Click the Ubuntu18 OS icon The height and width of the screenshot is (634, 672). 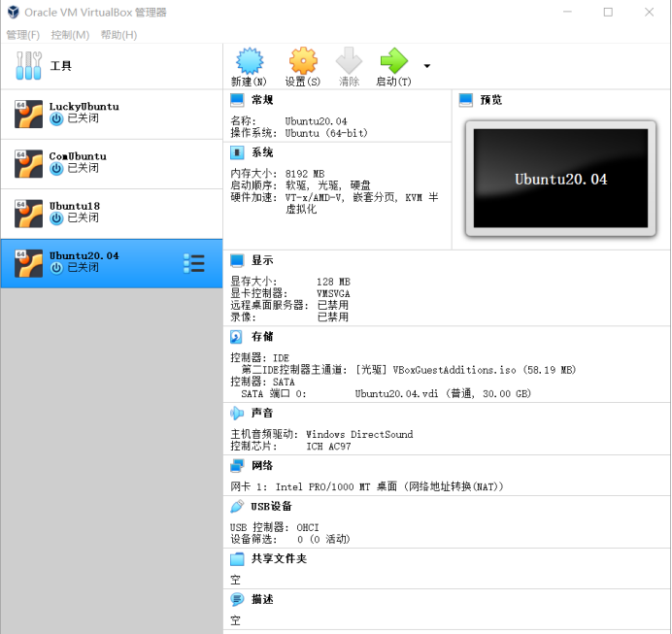(x=28, y=214)
